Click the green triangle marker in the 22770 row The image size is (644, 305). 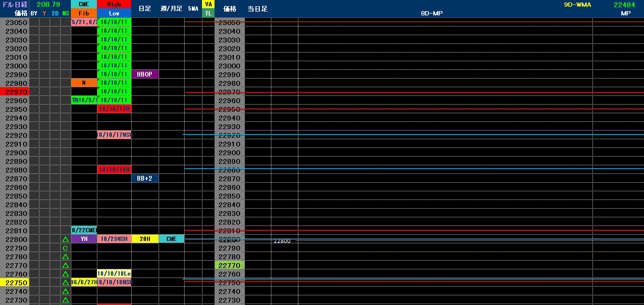coord(65,265)
